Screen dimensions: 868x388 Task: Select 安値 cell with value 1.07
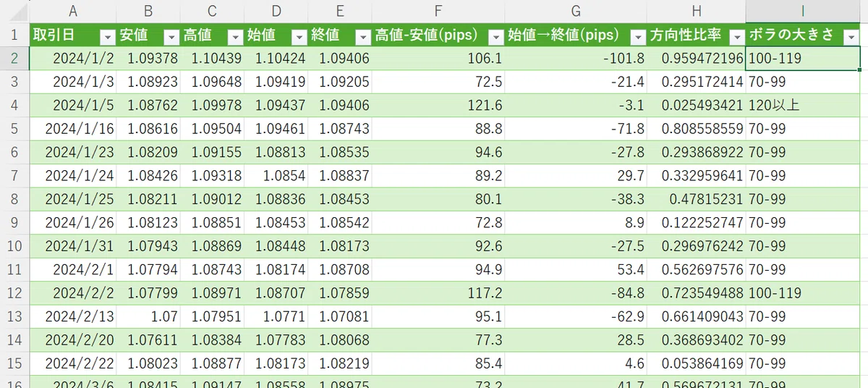click(148, 316)
